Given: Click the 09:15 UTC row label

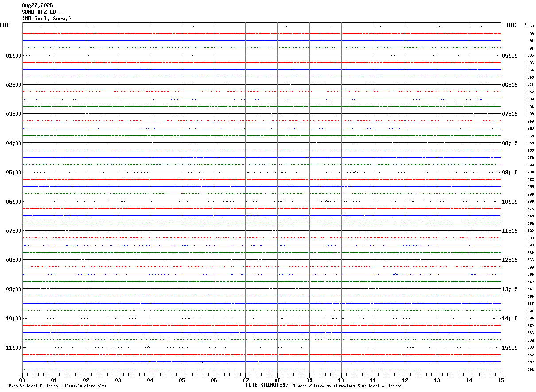Looking at the screenshot, I should (510, 173).
